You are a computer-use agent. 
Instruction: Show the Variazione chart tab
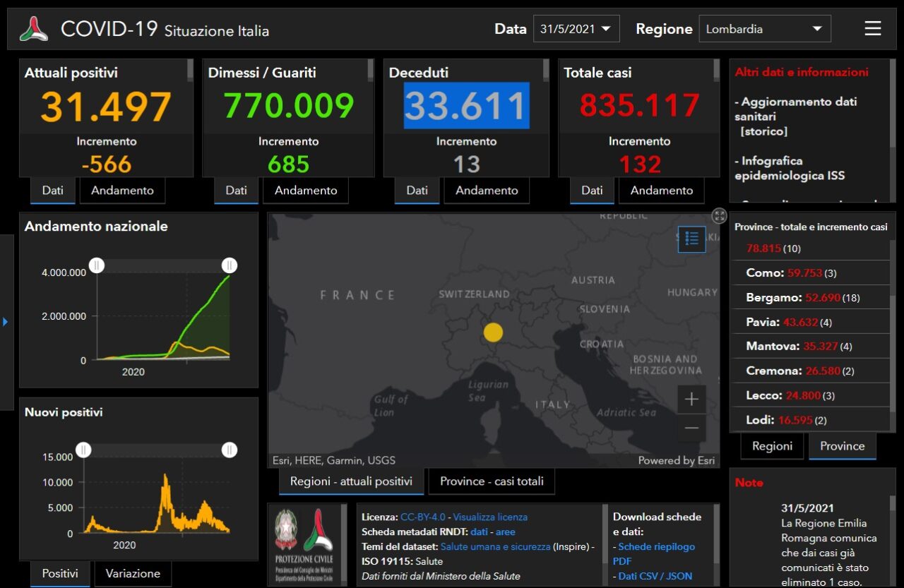tap(133, 573)
